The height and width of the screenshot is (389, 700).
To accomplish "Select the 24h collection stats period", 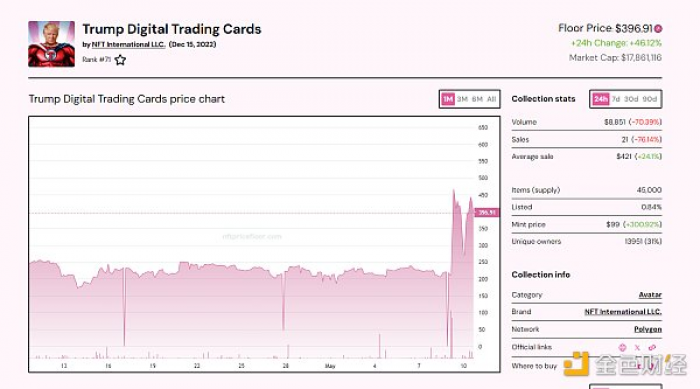I will pos(600,99).
